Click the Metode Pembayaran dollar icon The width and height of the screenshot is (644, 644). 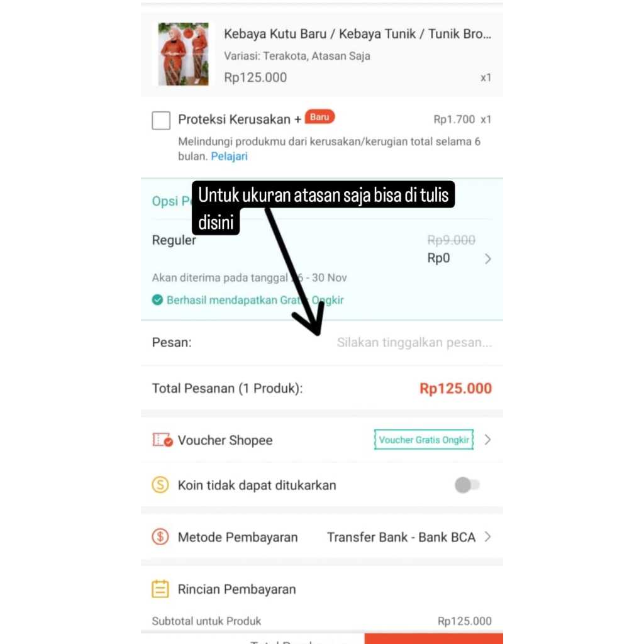point(160,537)
